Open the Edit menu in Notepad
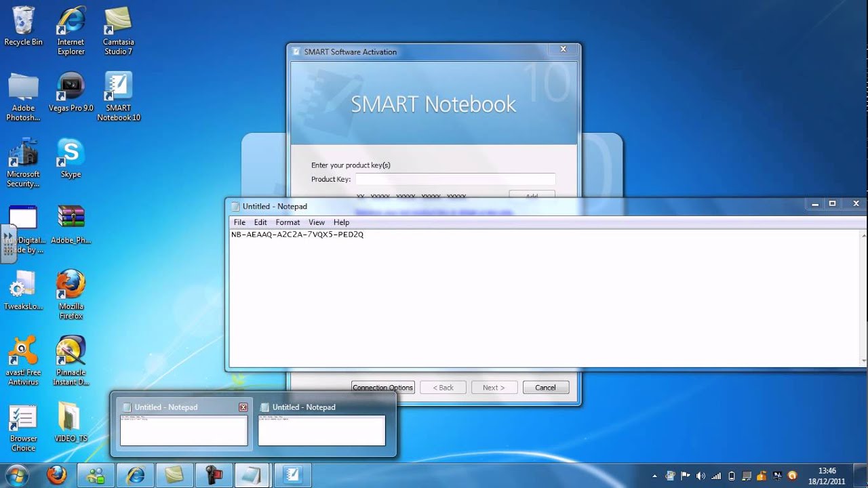The image size is (868, 488). click(260, 222)
